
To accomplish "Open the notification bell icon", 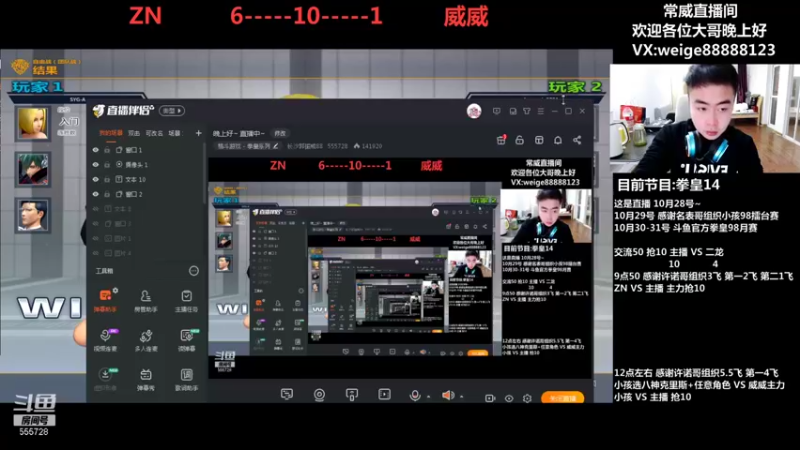I will click(x=558, y=140).
